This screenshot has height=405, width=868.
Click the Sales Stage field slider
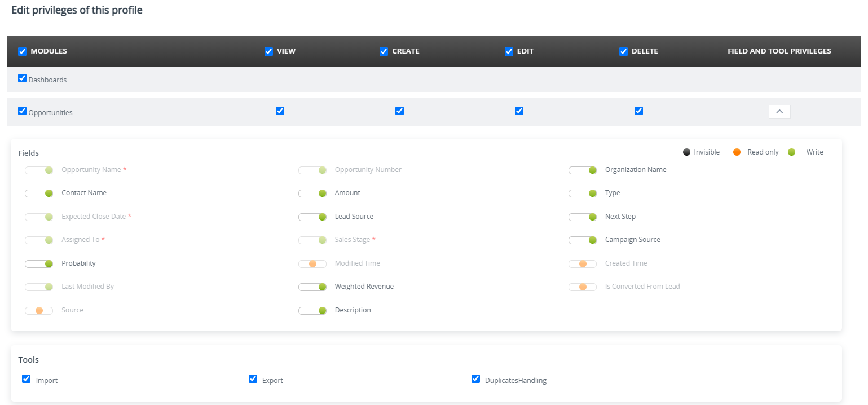click(x=312, y=240)
